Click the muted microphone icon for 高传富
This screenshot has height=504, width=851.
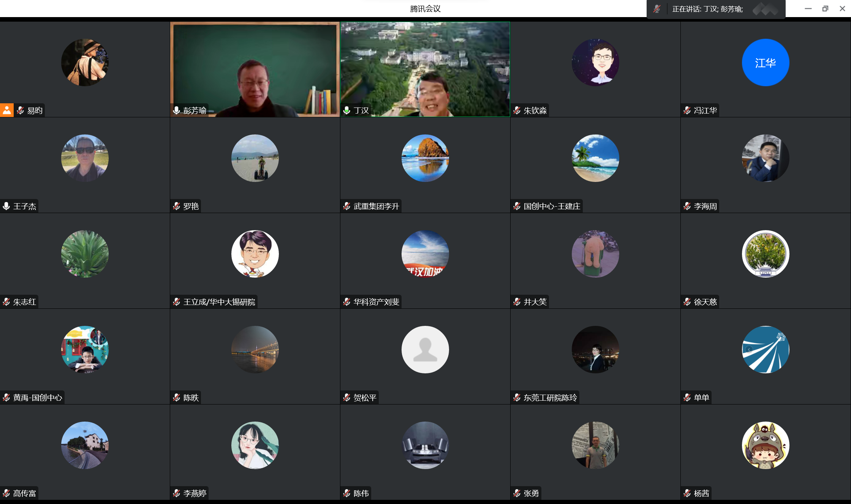click(6, 493)
